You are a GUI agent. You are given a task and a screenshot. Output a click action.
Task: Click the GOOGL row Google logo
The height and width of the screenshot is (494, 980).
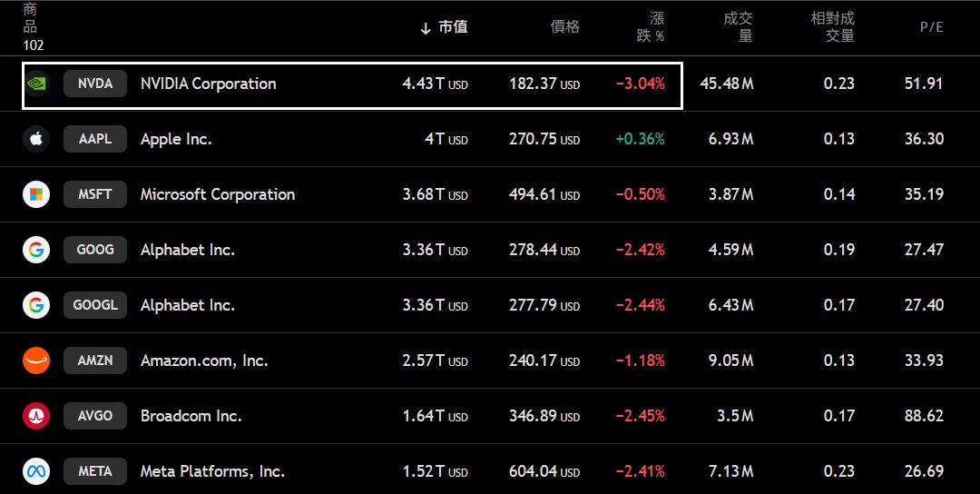pos(36,305)
